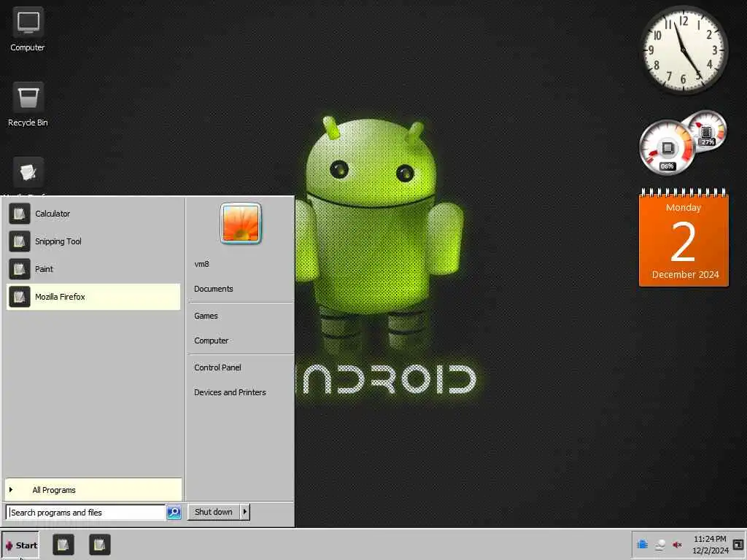Focus the Search programs and files box
This screenshot has width=747, height=560.
(x=86, y=513)
